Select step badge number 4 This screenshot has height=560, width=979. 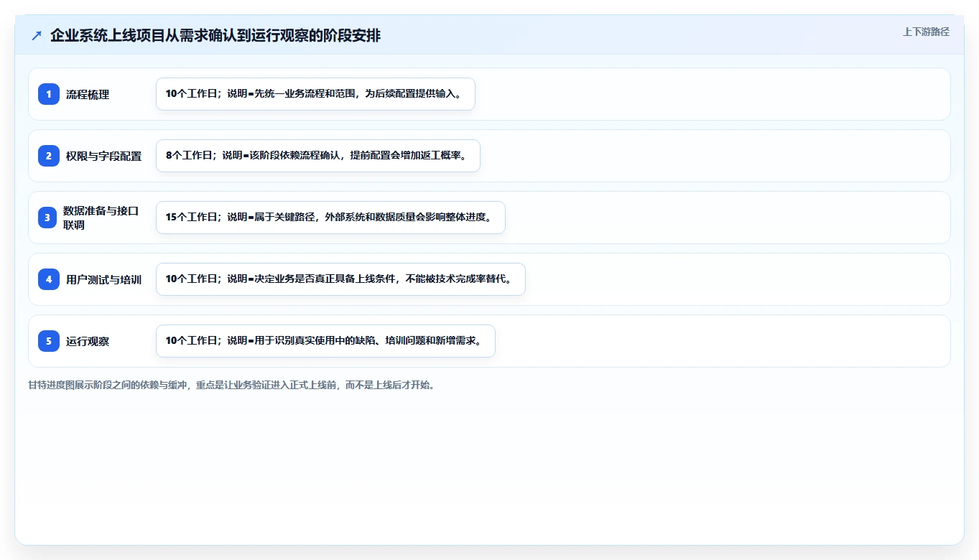coord(49,279)
